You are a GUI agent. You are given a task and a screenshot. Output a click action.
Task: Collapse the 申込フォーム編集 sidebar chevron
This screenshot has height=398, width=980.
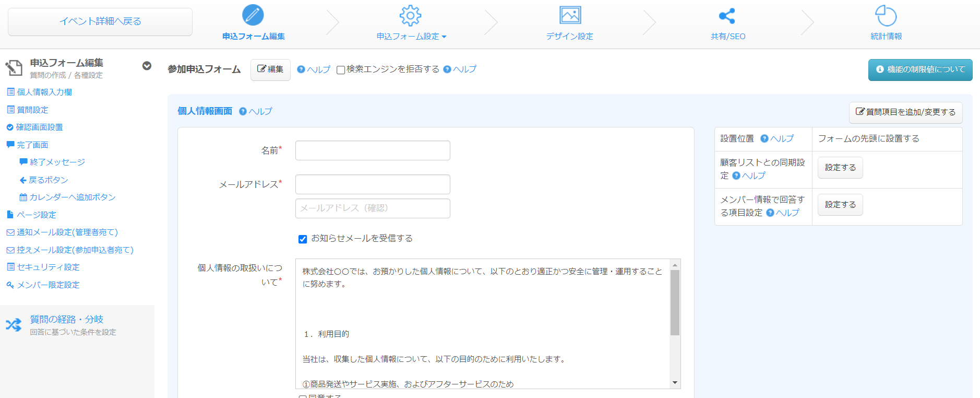coord(147,66)
